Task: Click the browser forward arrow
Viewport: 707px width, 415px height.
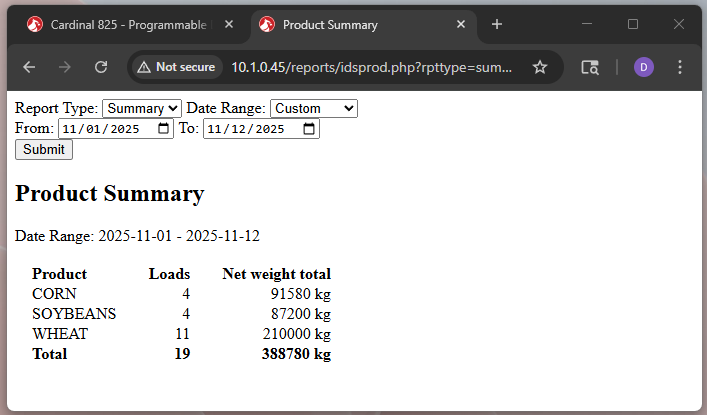Action: pyautogui.click(x=65, y=67)
